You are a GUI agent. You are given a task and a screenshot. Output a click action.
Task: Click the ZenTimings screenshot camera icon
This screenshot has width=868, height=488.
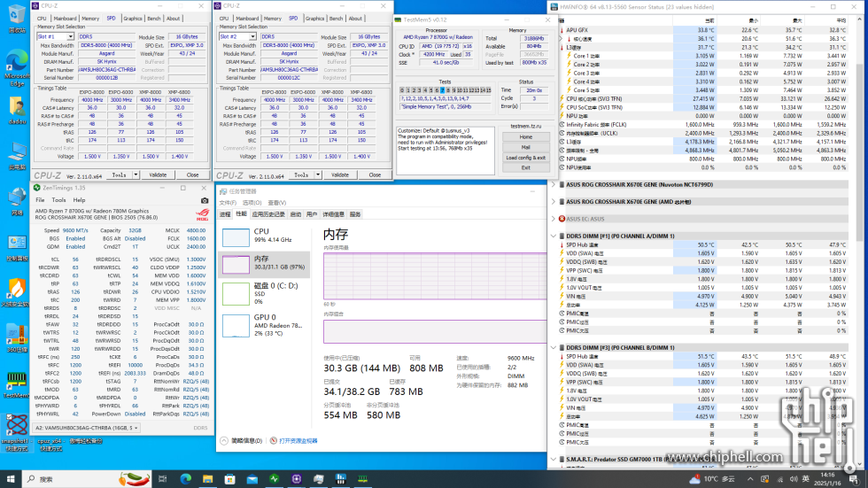pos(205,200)
